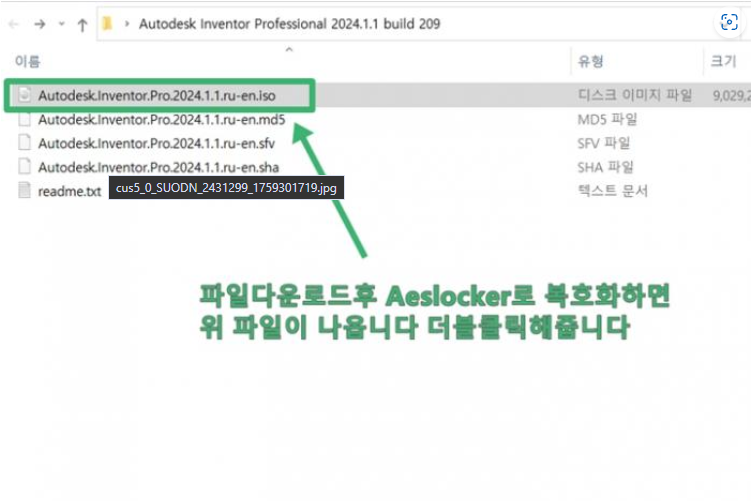Sort files by the 이름 column header
Image resolution: width=754 pixels, height=501 pixels.
[27, 61]
